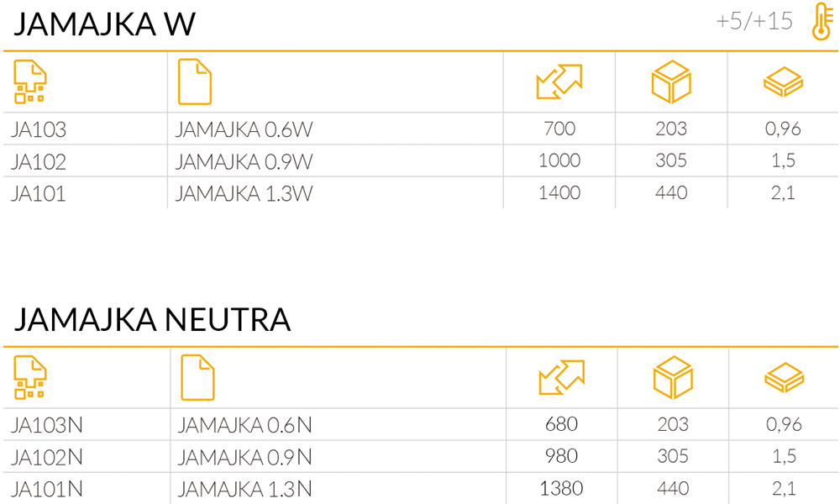Image resolution: width=840 pixels, height=504 pixels.
Task: Click the +5/+15 temperature range label
Action: [x=754, y=22]
